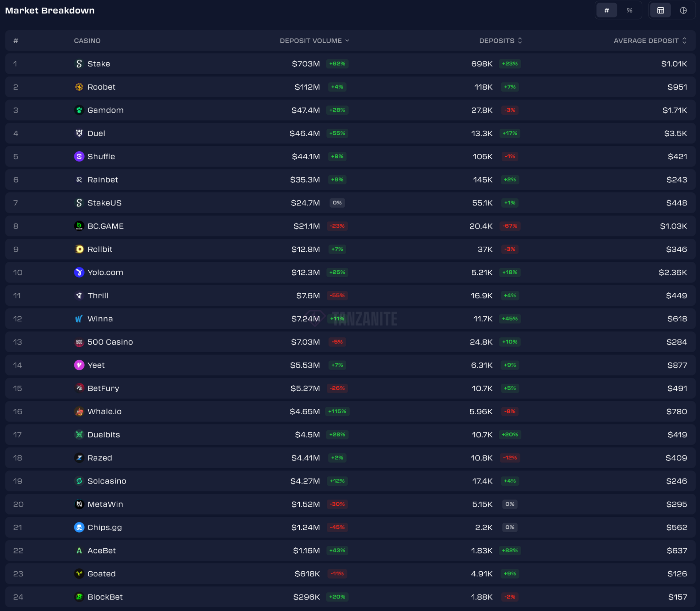Screen dimensions: 700x611
Task: Toggle to pie chart view
Action: coord(683,11)
